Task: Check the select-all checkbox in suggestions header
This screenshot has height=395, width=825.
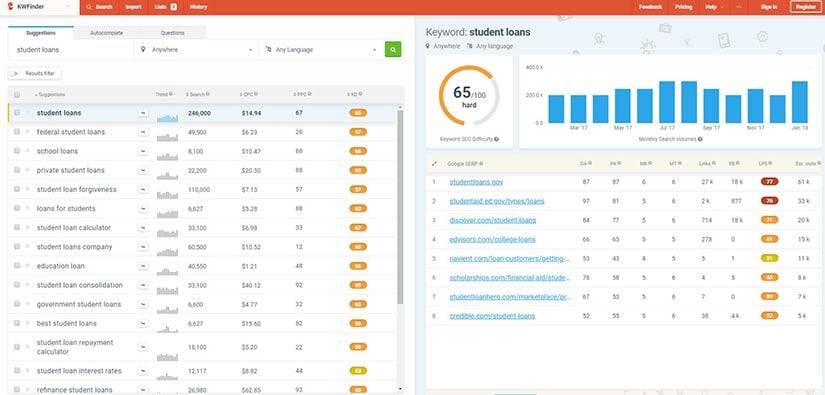Action: point(17,95)
